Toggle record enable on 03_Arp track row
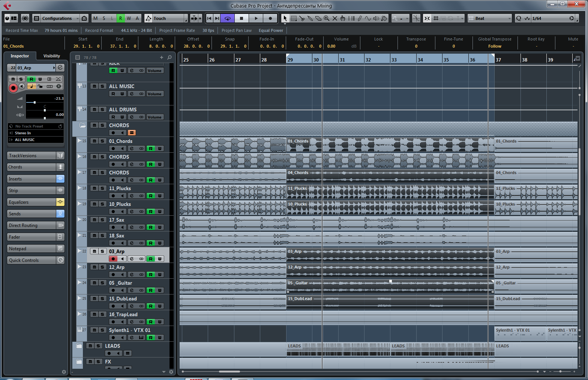This screenshot has height=380, width=588. (113, 259)
